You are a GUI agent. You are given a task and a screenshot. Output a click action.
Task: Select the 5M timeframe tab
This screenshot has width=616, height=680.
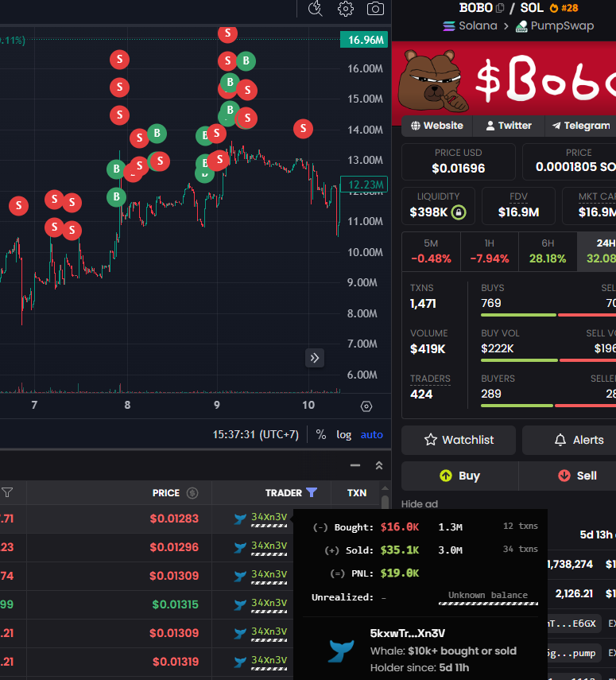[431, 251]
